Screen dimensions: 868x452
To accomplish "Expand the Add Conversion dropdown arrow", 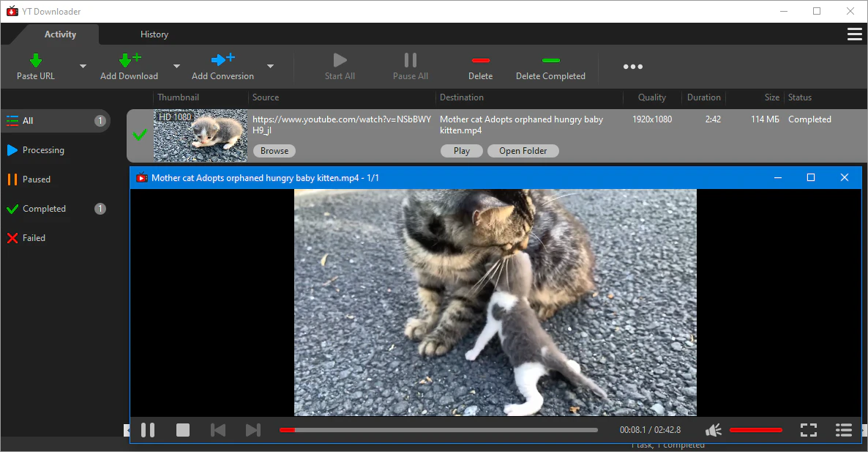I will coord(270,67).
